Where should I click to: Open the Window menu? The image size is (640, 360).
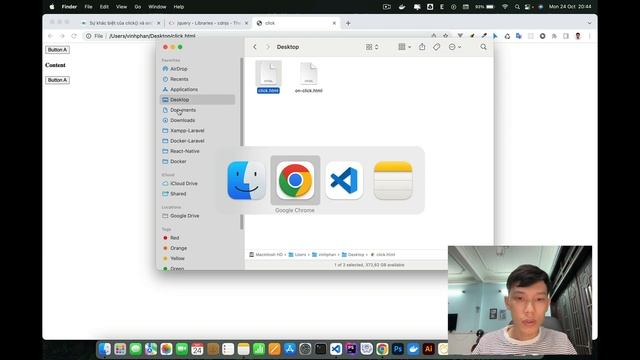157,7
